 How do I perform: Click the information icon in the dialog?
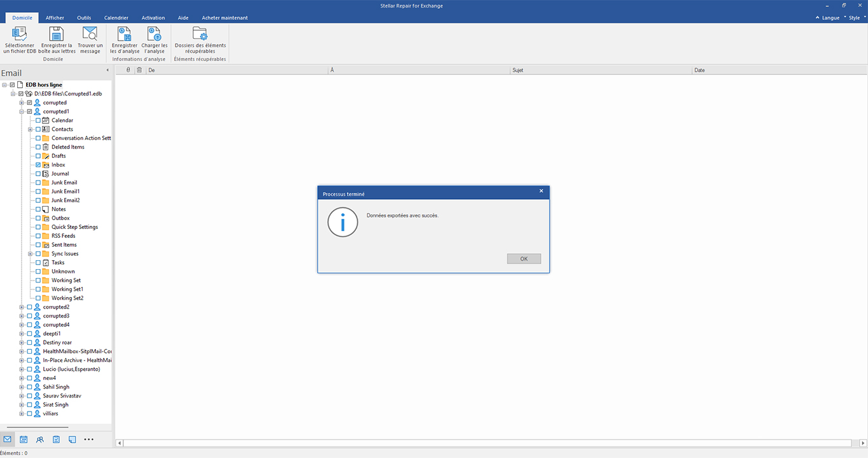coord(342,221)
